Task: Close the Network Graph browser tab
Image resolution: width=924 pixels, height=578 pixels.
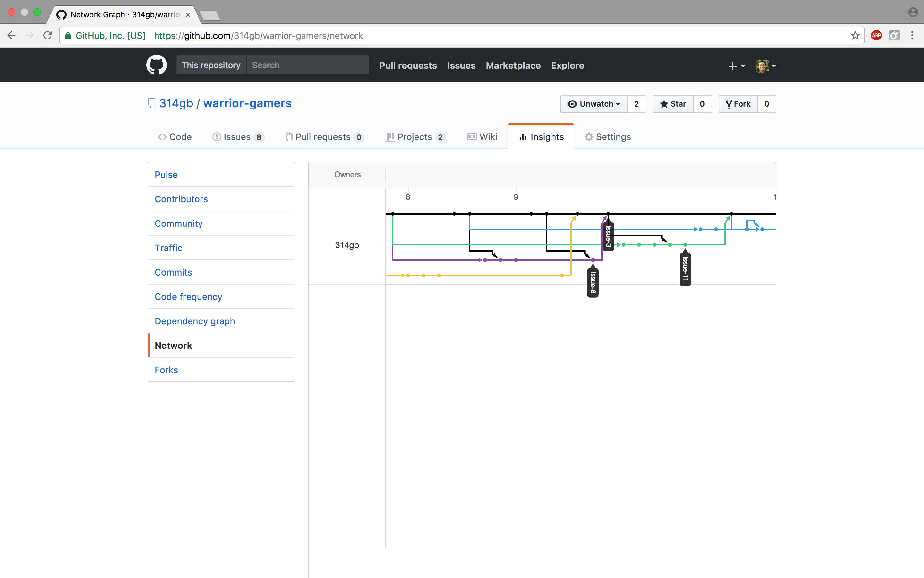Action: pos(188,14)
